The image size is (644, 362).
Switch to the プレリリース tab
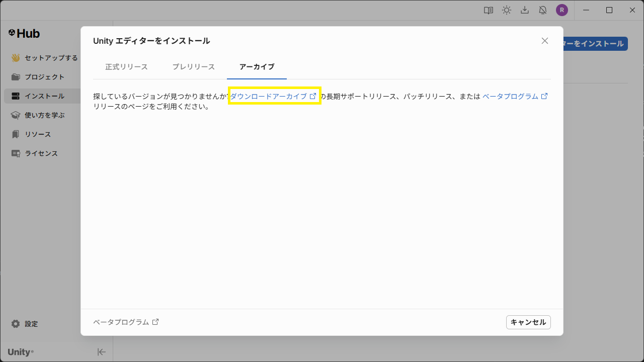pyautogui.click(x=193, y=67)
